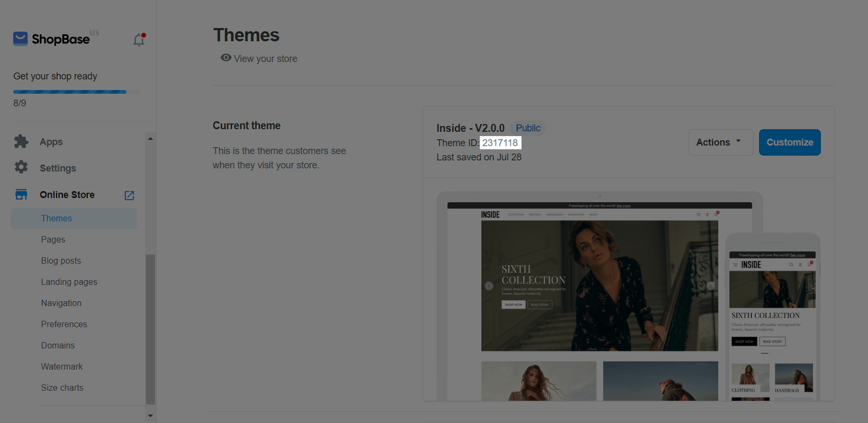Open Blog posts section
This screenshot has width=868, height=423.
61,261
